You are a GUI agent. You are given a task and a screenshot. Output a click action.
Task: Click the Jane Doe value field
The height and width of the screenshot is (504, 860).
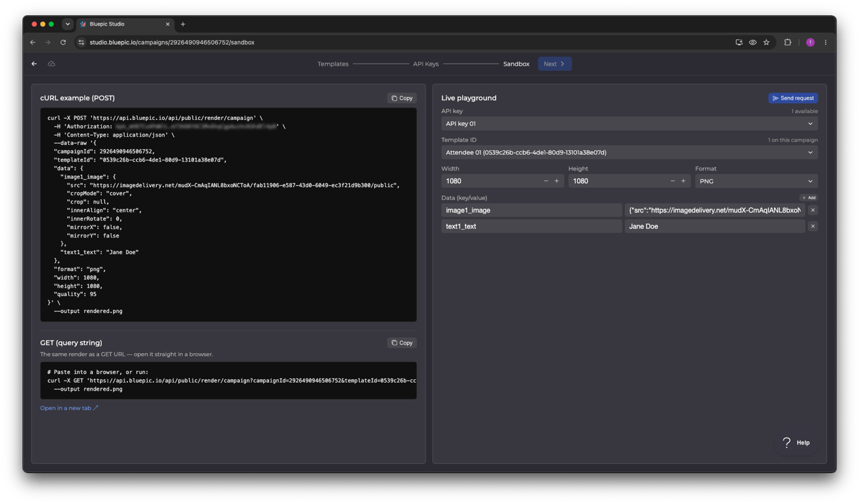tap(715, 226)
